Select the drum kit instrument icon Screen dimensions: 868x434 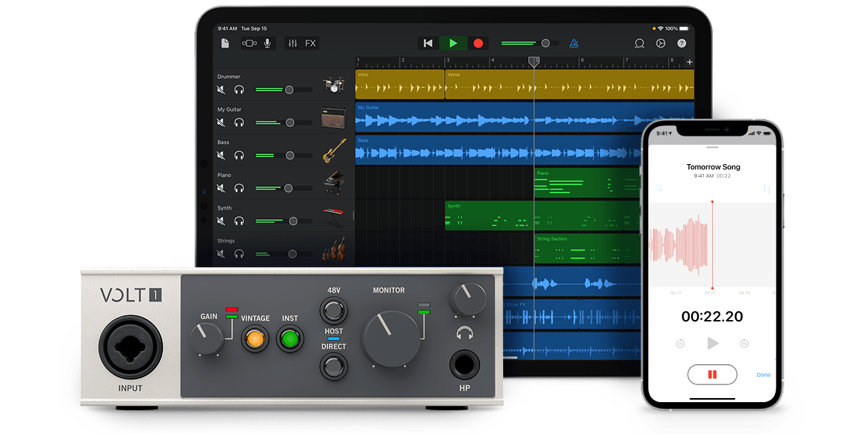[333, 85]
